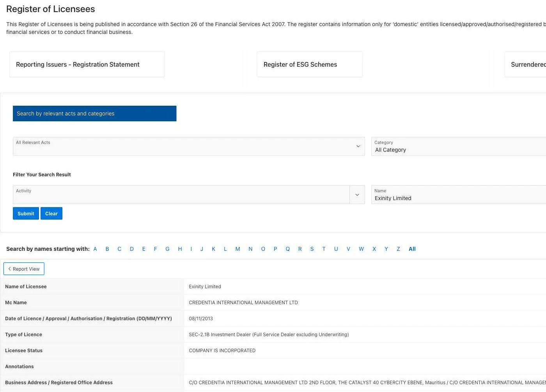Filter names starting with Y

[386, 249]
